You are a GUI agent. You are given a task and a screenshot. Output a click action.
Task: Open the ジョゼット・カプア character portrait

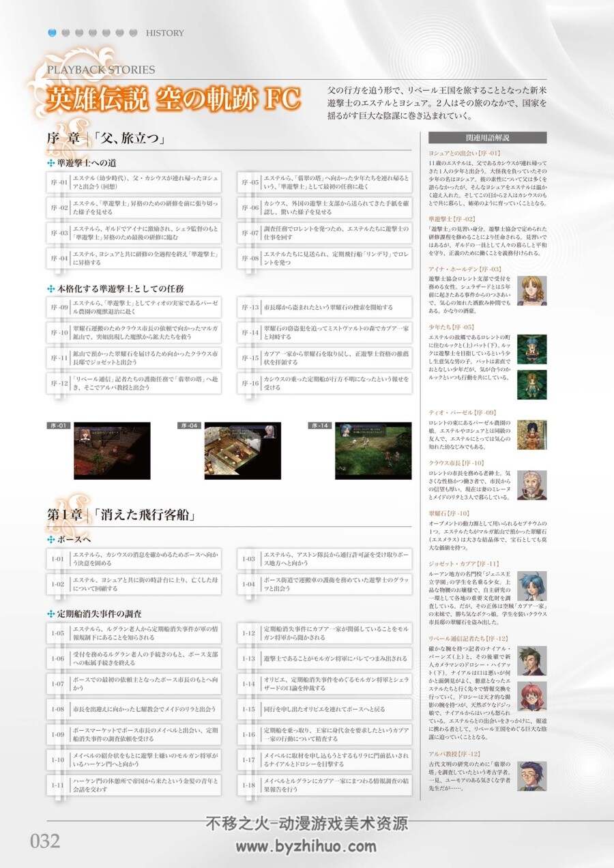531,585
